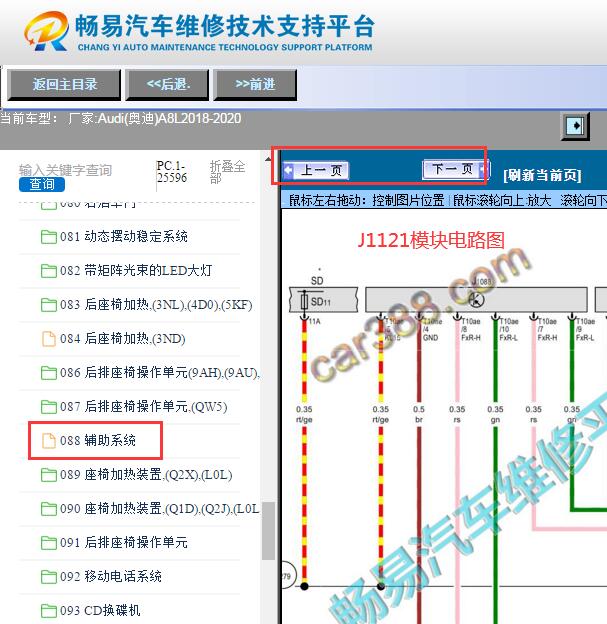Select 088 辅助系统 entry
Screen dimensions: 607x624
pos(98,441)
